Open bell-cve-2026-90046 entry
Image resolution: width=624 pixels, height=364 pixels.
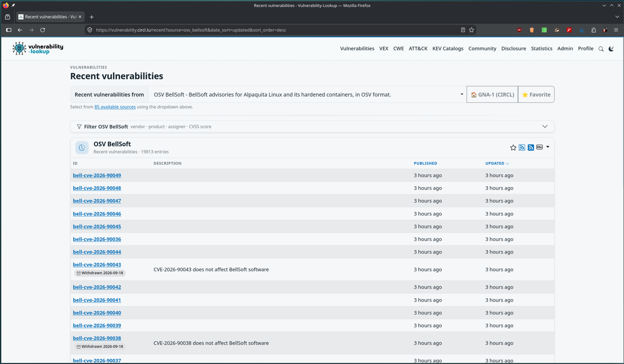tap(97, 214)
